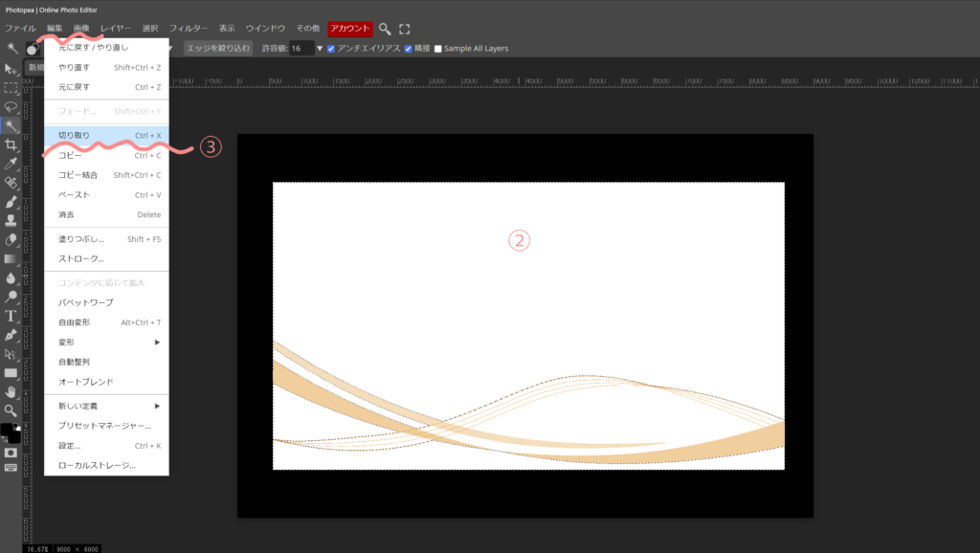Select the Move tool in the toolbar
980x553 pixels.
(11, 69)
